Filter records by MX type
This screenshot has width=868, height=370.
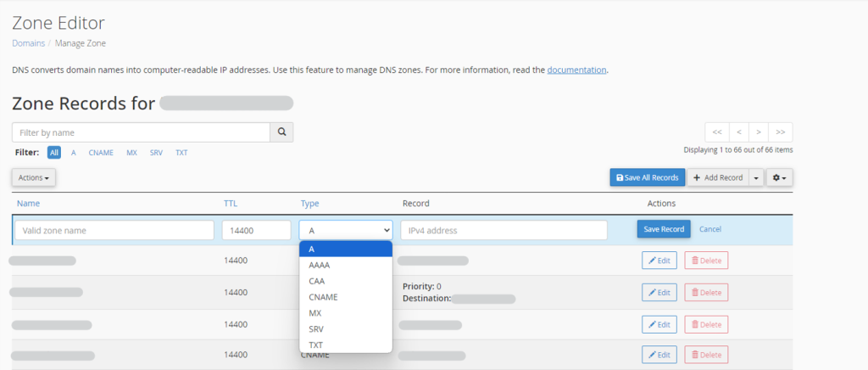pos(131,153)
